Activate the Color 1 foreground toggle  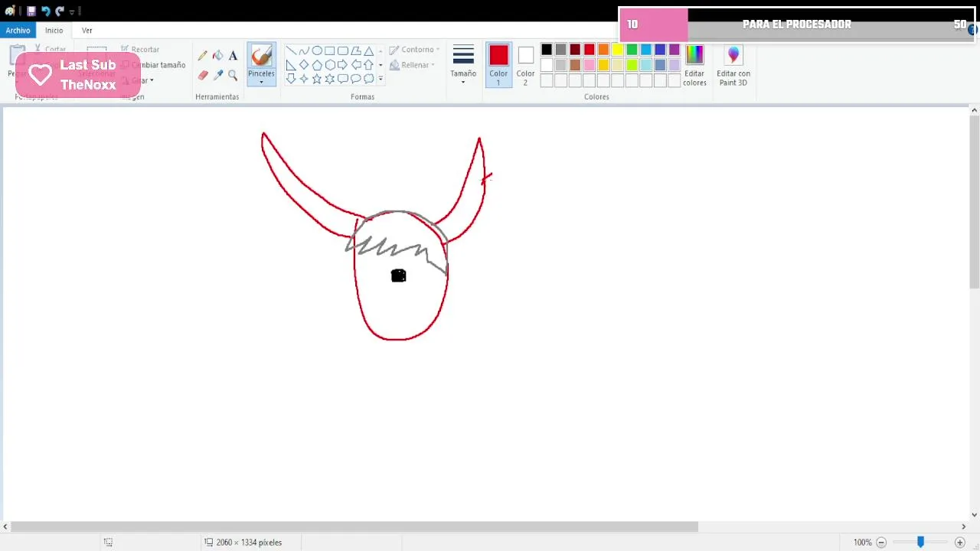pyautogui.click(x=498, y=65)
